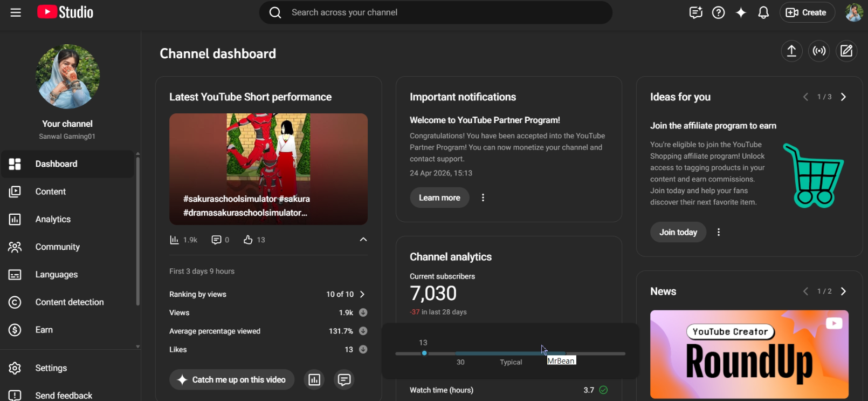Open Languages in the sidebar
Image resolution: width=868 pixels, height=401 pixels.
pyautogui.click(x=67, y=275)
